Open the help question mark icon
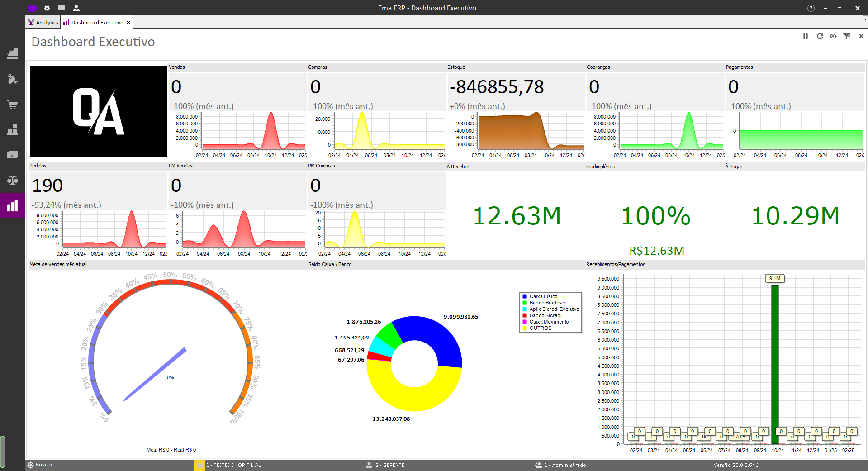868x471 pixels. 811,8
